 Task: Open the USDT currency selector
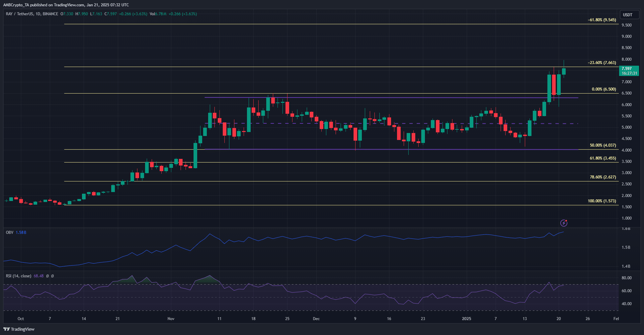pos(627,15)
